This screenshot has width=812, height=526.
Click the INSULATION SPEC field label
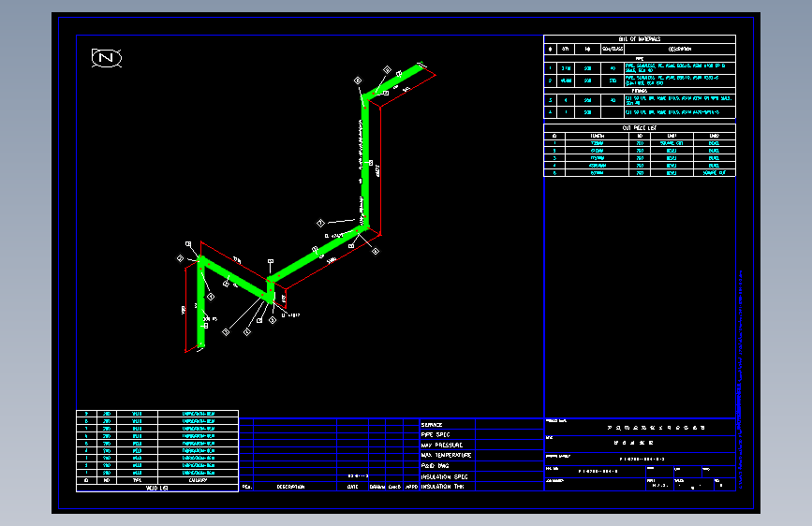[x=444, y=476]
